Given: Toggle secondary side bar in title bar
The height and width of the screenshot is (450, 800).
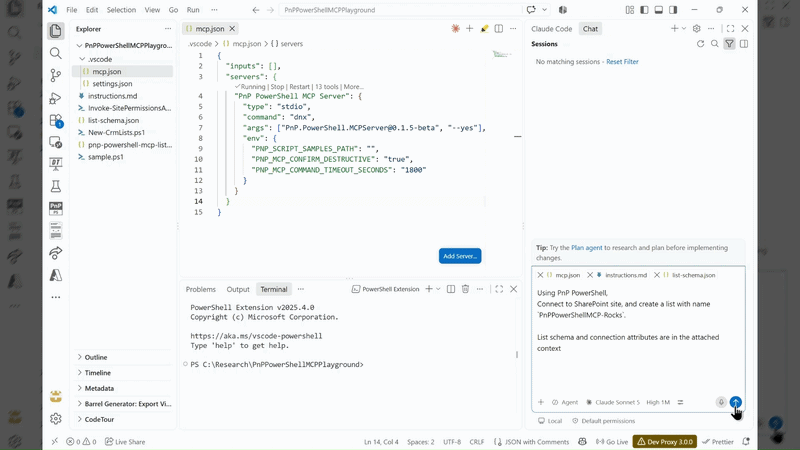Looking at the screenshot, I should tap(673, 10).
